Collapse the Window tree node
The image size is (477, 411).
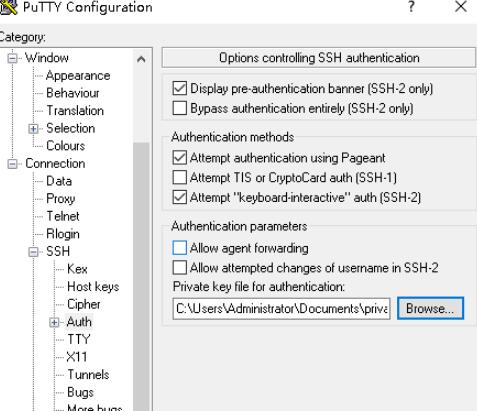point(13,58)
